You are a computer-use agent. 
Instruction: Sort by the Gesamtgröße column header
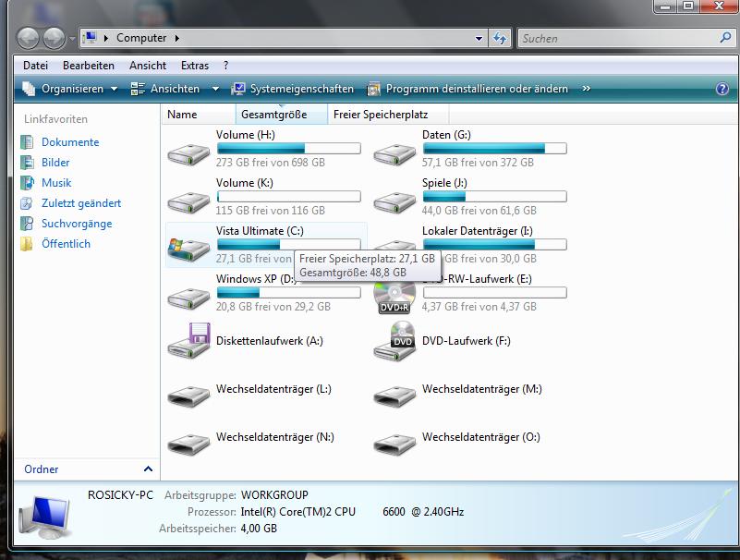pos(281,115)
